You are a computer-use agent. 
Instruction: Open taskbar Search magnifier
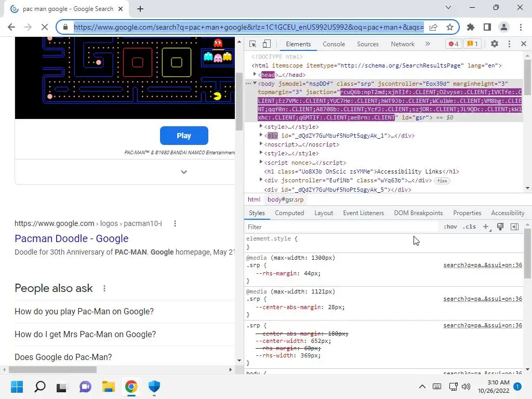coord(39,387)
